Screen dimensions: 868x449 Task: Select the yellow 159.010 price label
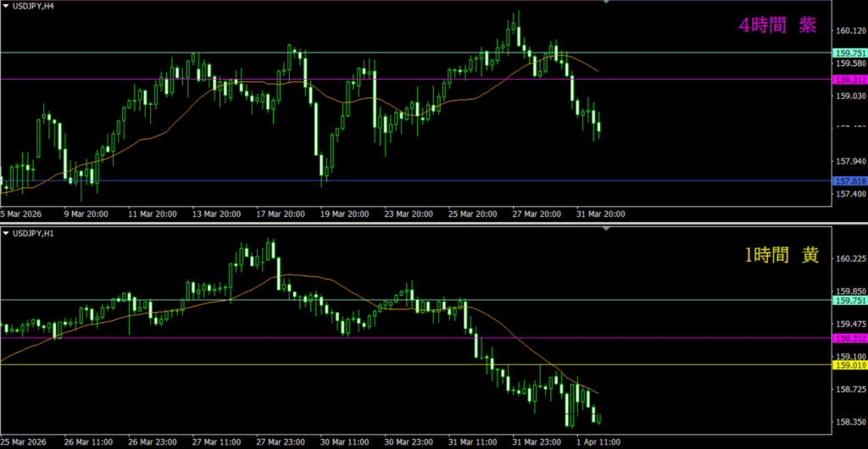850,365
